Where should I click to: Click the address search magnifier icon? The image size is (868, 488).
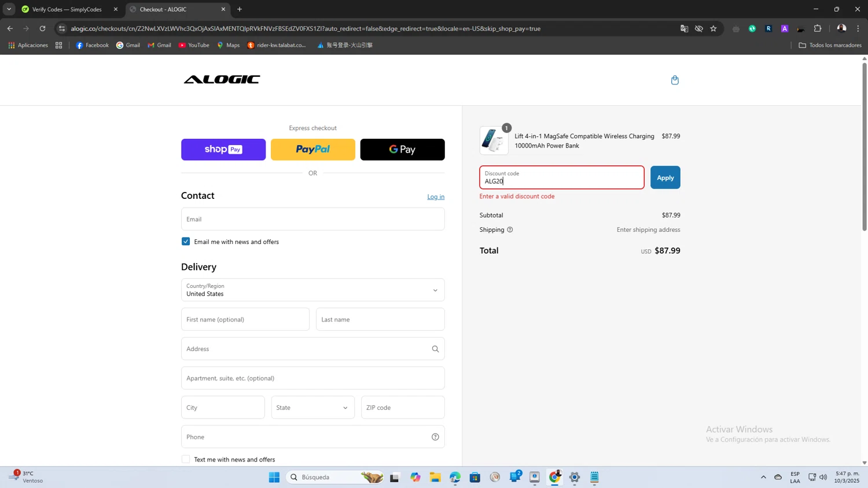(435, 349)
